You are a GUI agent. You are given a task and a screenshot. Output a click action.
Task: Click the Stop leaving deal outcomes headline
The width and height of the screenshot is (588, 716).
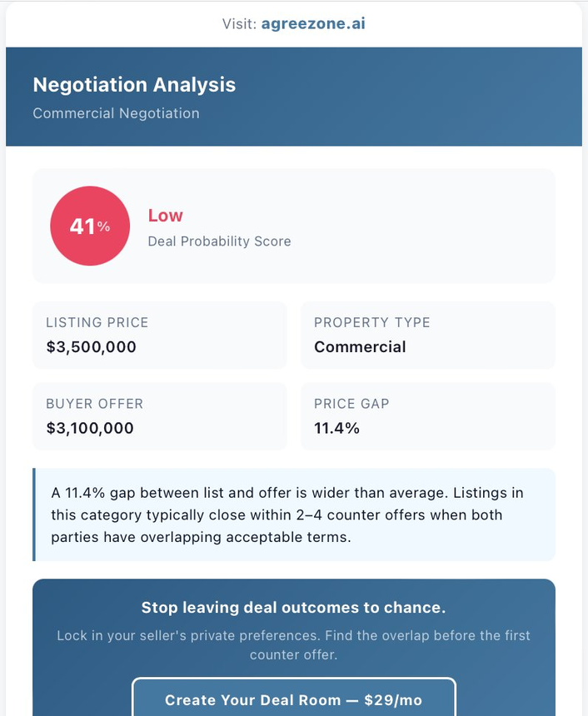[293, 607]
